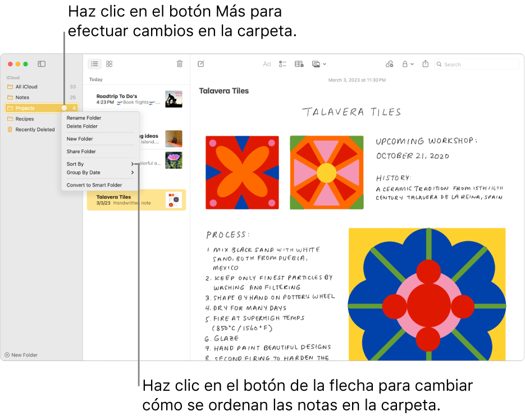Click the All iCloud folder count 33
Screen dimensions: 525x420
coord(72,86)
